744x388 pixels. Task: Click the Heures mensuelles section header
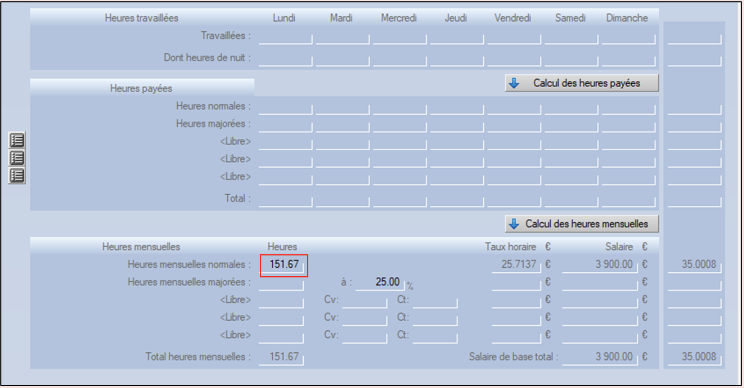(x=141, y=247)
